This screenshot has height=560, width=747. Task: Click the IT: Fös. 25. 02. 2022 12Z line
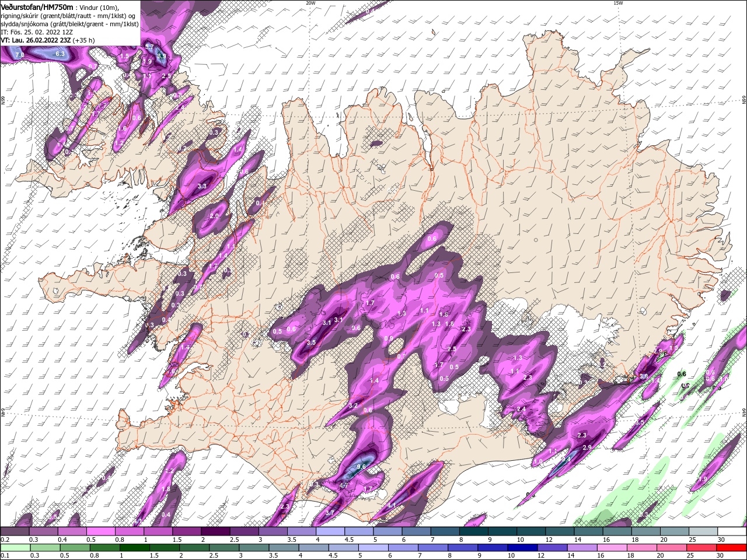pyautogui.click(x=36, y=32)
